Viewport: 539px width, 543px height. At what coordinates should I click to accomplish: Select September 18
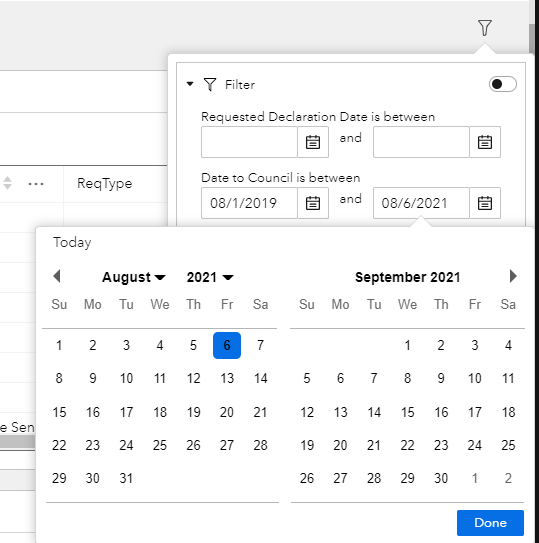tap(508, 412)
